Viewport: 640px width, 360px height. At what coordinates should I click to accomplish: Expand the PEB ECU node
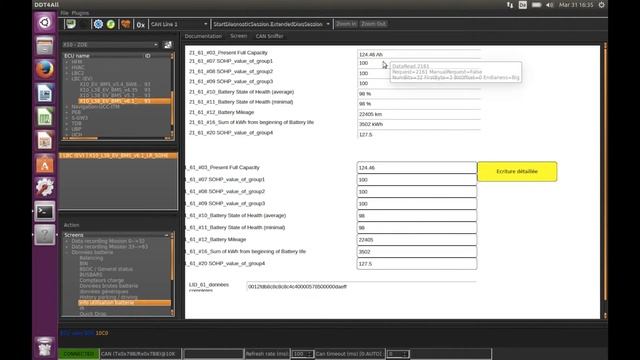[67, 112]
